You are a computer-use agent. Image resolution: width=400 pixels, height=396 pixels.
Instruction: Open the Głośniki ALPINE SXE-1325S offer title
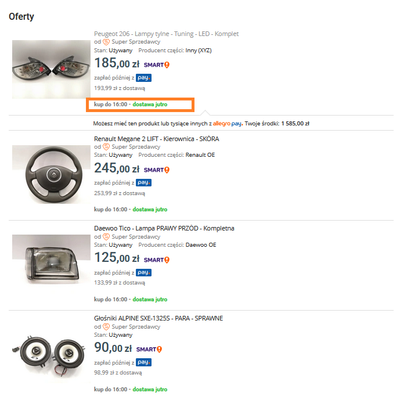click(x=158, y=318)
